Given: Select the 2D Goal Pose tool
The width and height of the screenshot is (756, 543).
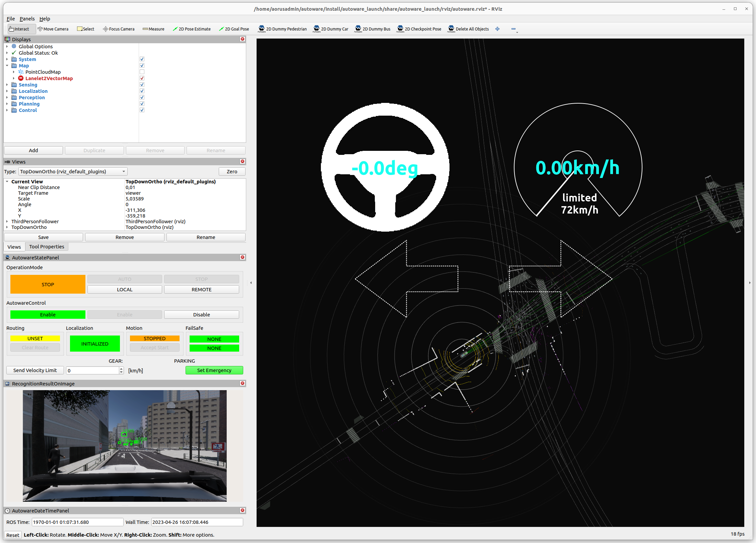Looking at the screenshot, I should [x=234, y=29].
